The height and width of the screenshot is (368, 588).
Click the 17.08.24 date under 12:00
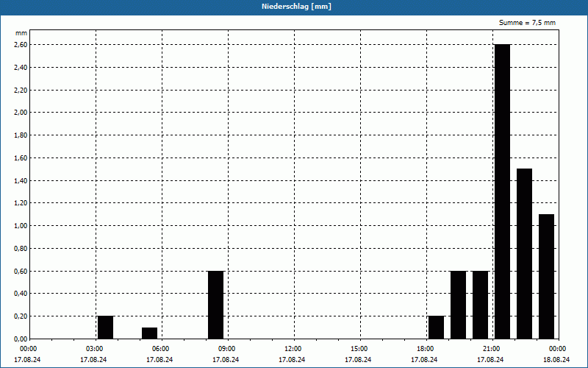click(x=292, y=360)
